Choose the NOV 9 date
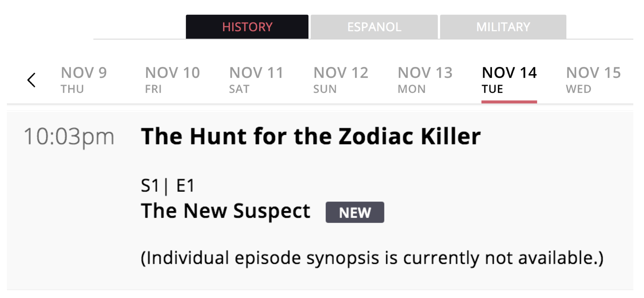Viewport: 644px width, 298px height. coord(84,80)
